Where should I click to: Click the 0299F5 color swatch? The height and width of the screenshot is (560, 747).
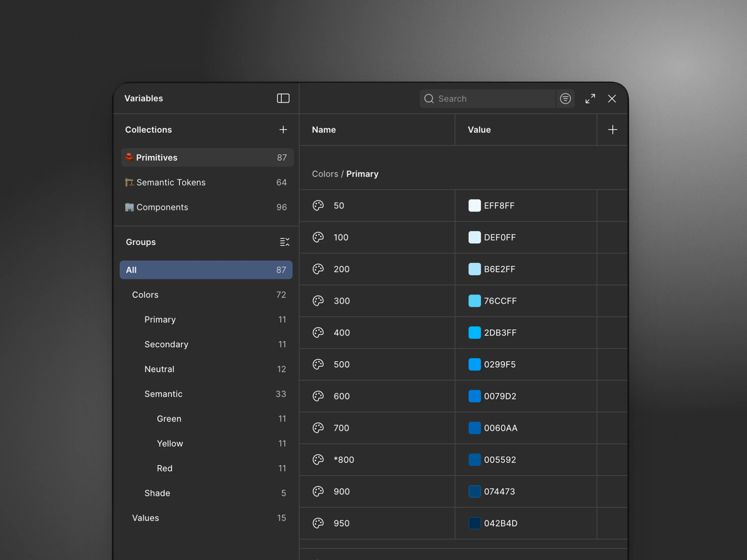click(x=474, y=364)
